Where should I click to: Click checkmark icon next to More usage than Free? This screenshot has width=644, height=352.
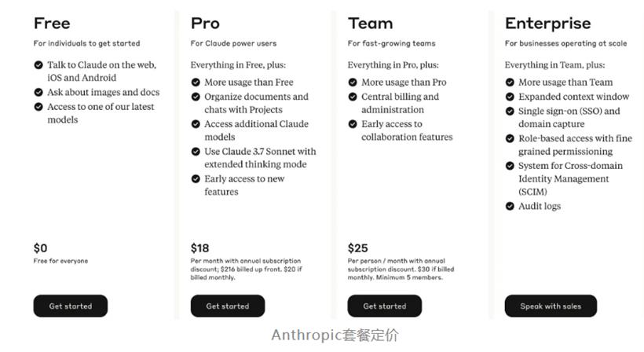pos(196,82)
